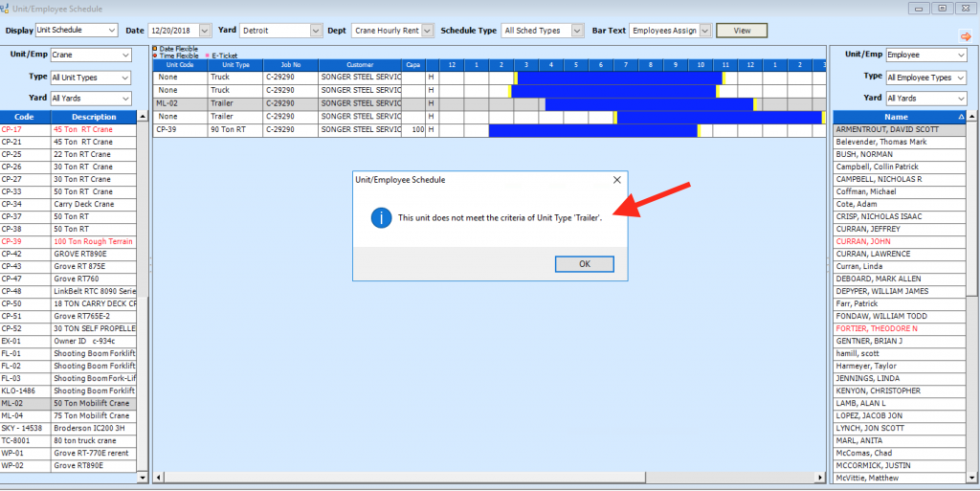Screen dimensions: 980x491
Task: Click the Date field showing 12/20/2018
Action: [x=180, y=30]
